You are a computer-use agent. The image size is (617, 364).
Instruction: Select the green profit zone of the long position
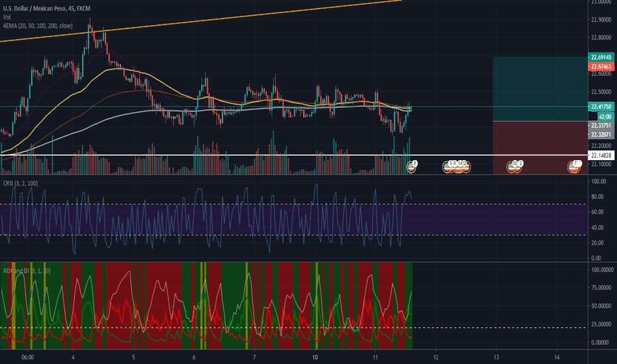click(x=540, y=89)
